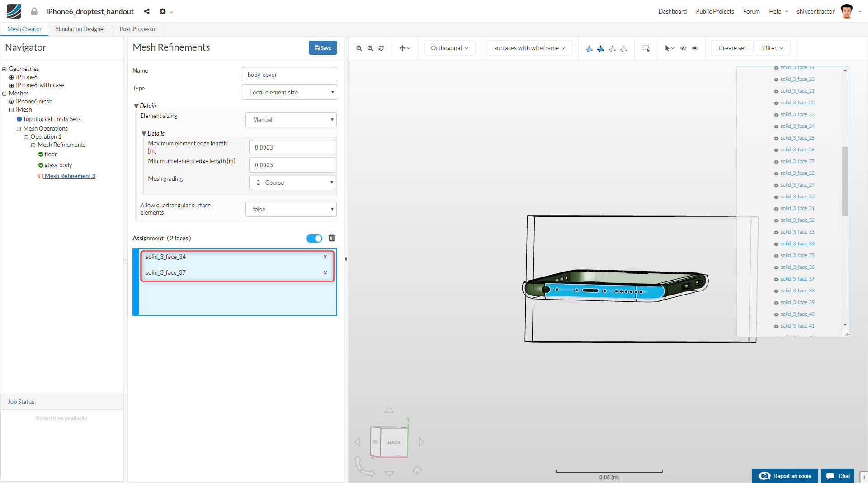Open Allow quadrangular surface elements dropdown

click(291, 210)
